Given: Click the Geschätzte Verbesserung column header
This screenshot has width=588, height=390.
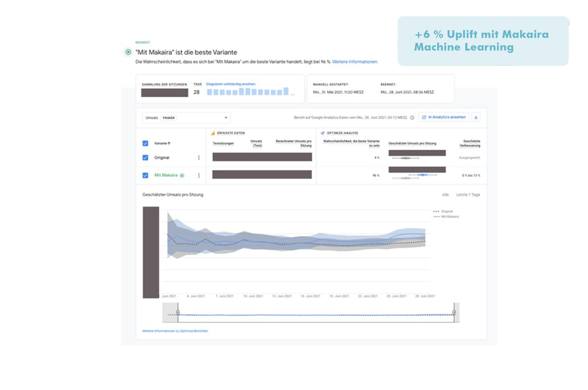Looking at the screenshot, I should [x=470, y=143].
